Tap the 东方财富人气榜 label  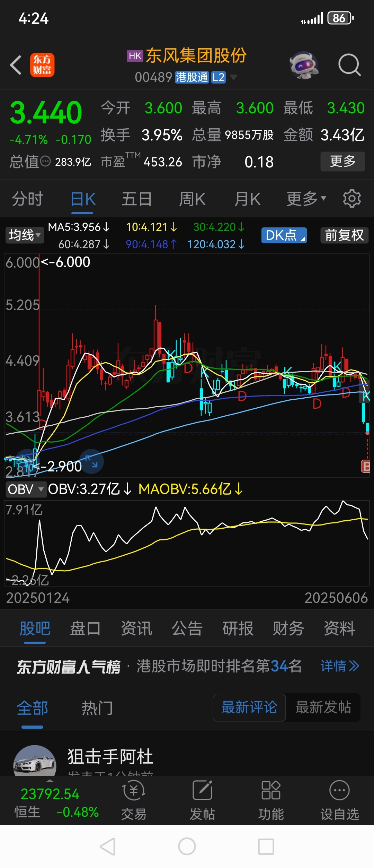69,666
